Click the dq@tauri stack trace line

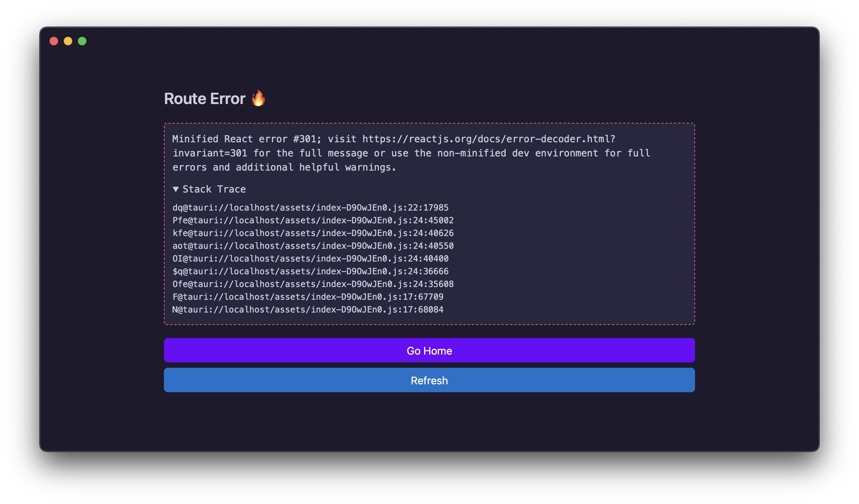311,207
